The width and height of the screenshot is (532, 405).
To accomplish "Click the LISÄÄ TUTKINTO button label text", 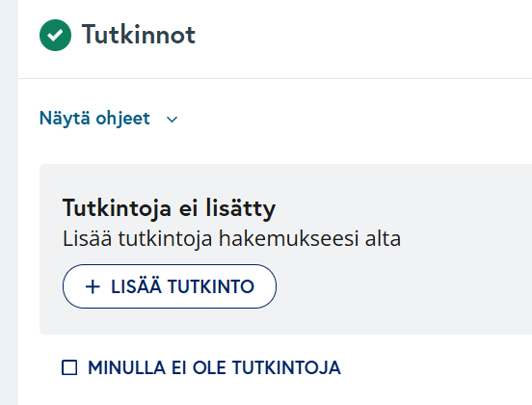I will [x=182, y=286].
